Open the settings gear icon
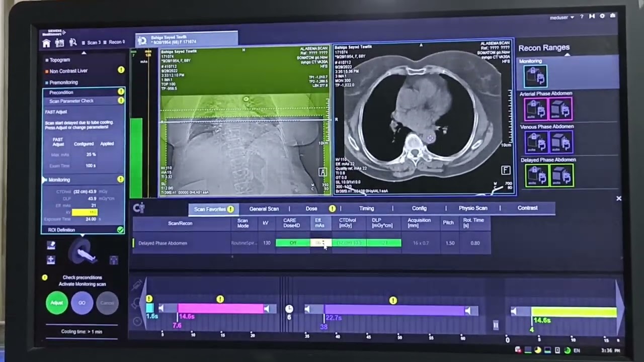The width and height of the screenshot is (644, 362). point(602,16)
